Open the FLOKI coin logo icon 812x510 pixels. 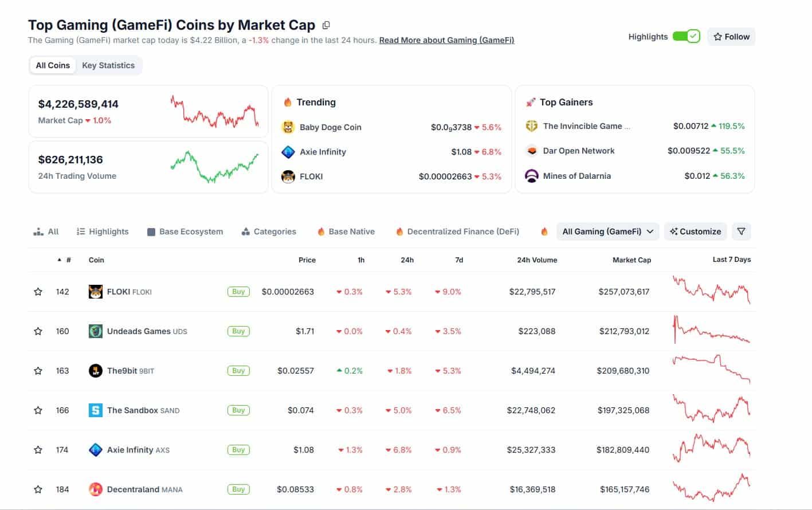[x=95, y=291]
